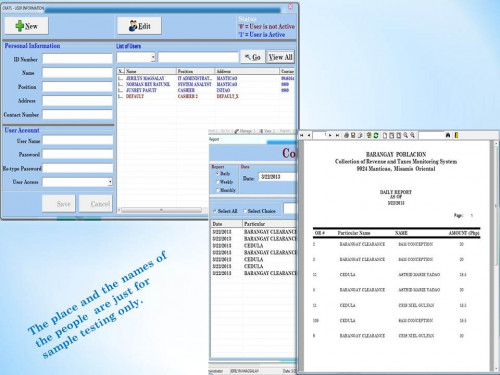This screenshot has height=375, width=500.
Task: Click the green refresh report icon
Action: point(376,135)
